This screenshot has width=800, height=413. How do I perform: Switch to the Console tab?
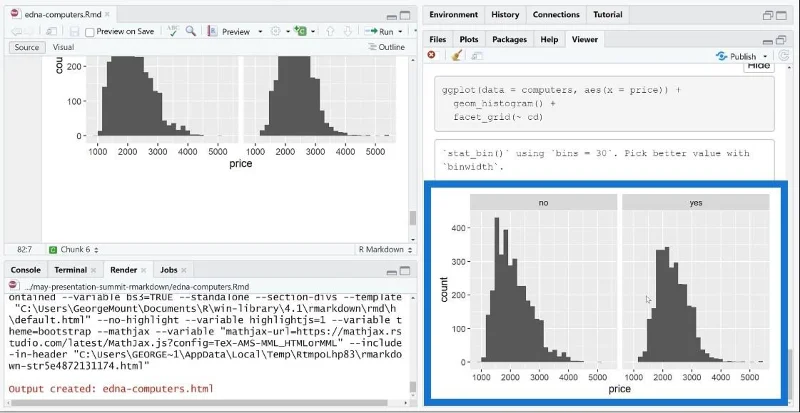click(x=26, y=270)
